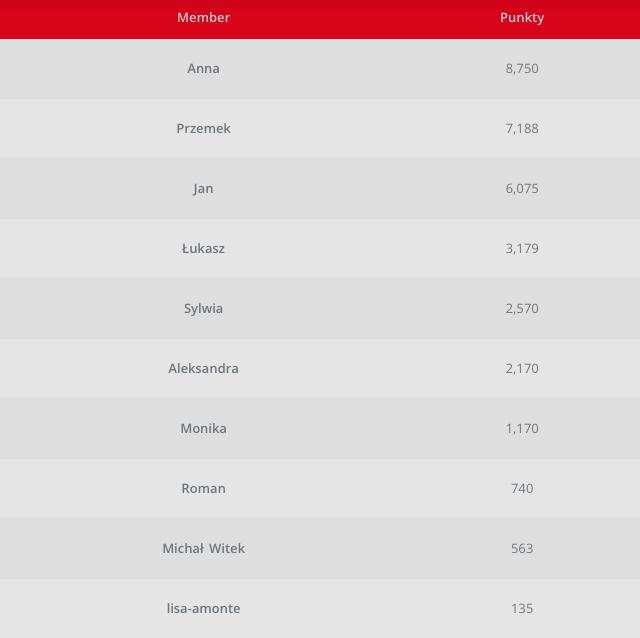Open the lisa-amonte member entry
Viewport: 640px width, 638px height.
203,608
